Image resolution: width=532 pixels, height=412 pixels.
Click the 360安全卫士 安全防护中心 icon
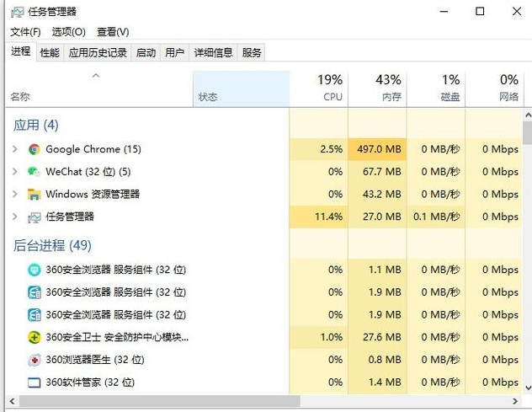click(34, 337)
